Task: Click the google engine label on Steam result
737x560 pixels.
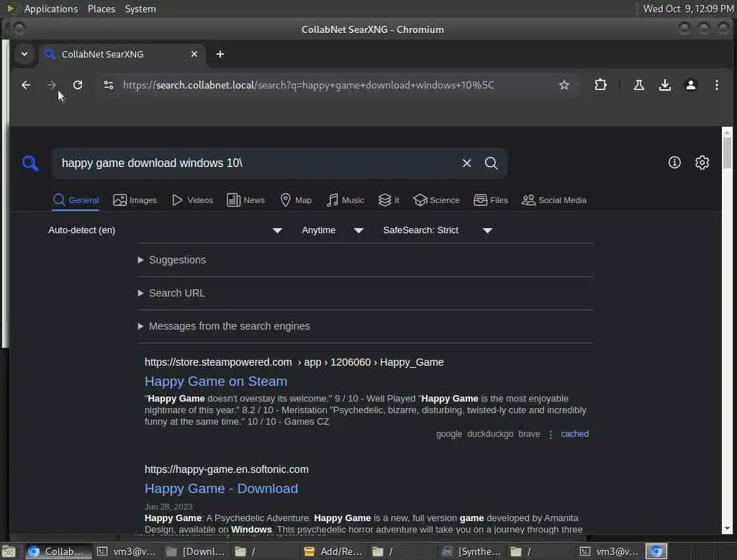Action: coord(449,434)
